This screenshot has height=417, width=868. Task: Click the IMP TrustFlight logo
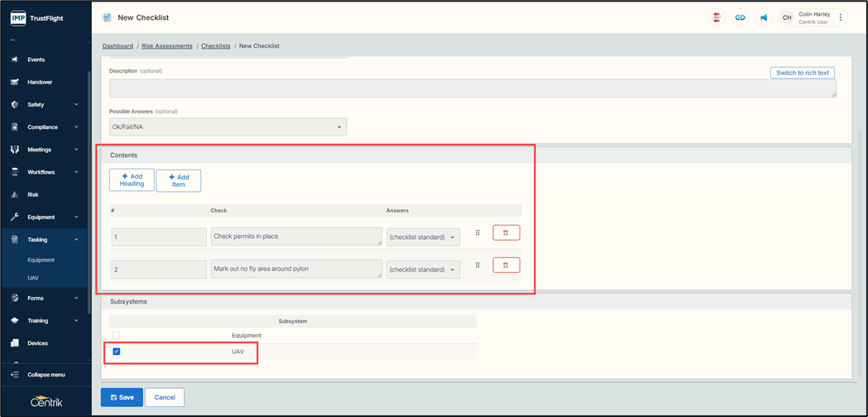37,18
